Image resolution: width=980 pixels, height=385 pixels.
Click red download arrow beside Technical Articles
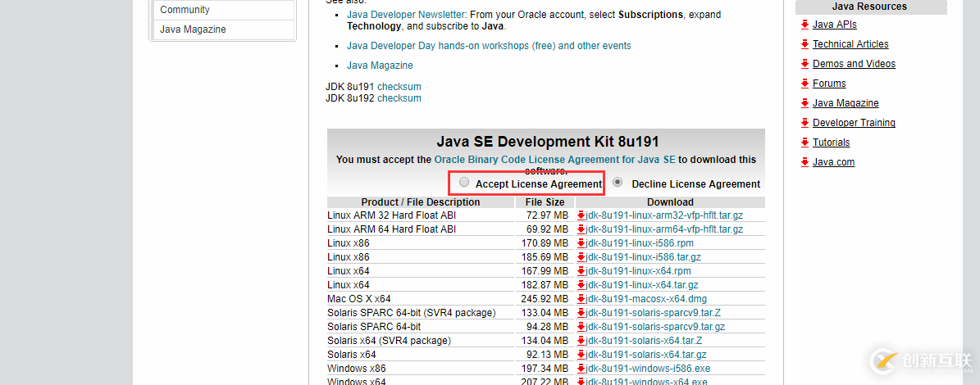pyautogui.click(x=805, y=44)
